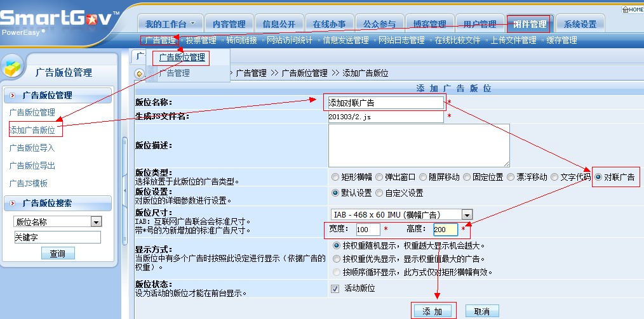Click the 取消 cancel button
This screenshot has width=644, height=319.
pyautogui.click(x=482, y=311)
